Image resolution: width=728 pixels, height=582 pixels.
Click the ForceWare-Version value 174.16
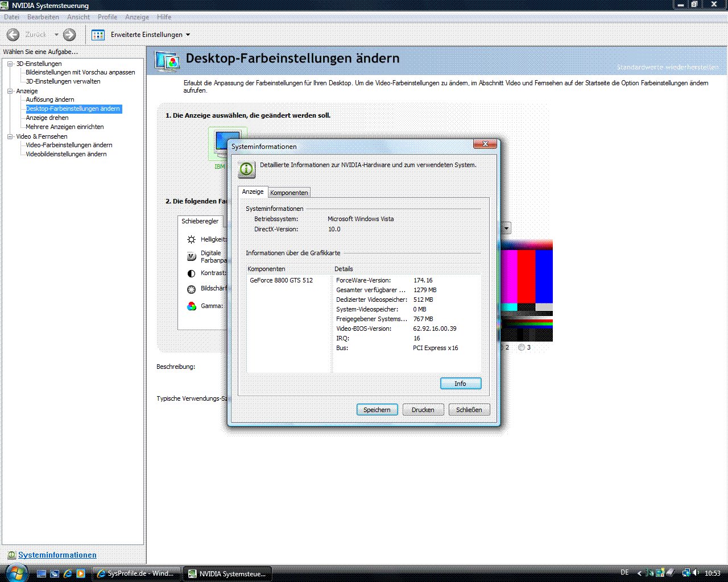click(x=423, y=280)
